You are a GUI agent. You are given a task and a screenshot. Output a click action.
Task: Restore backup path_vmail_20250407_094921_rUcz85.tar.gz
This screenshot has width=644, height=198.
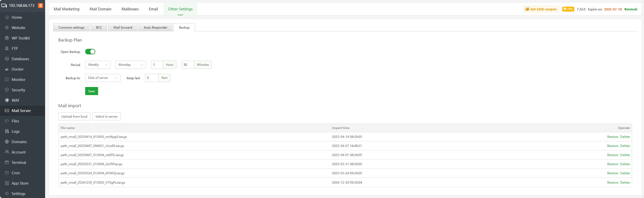click(613, 146)
